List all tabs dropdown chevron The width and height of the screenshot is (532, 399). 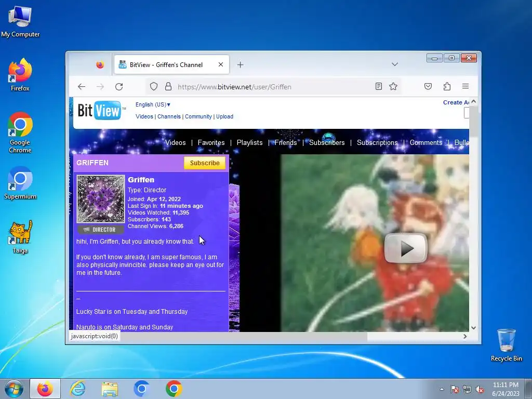coord(395,64)
